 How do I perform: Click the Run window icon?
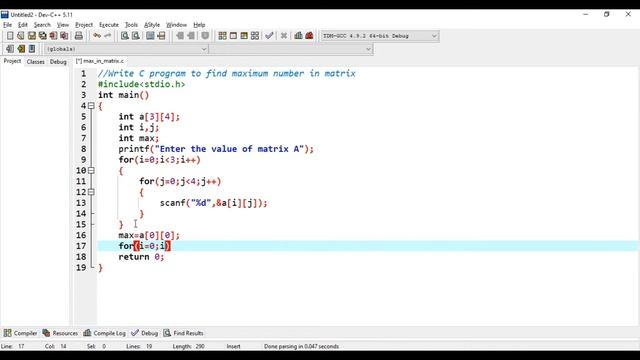click(233, 36)
